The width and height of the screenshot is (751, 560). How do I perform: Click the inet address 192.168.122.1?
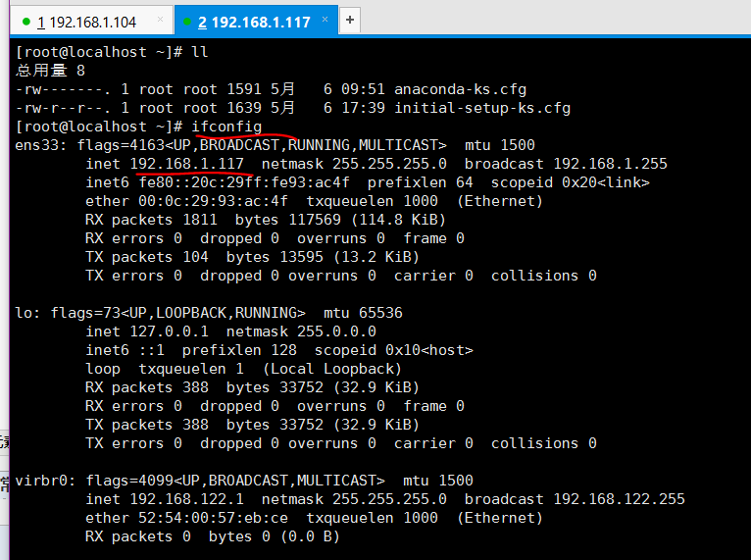[187, 499]
